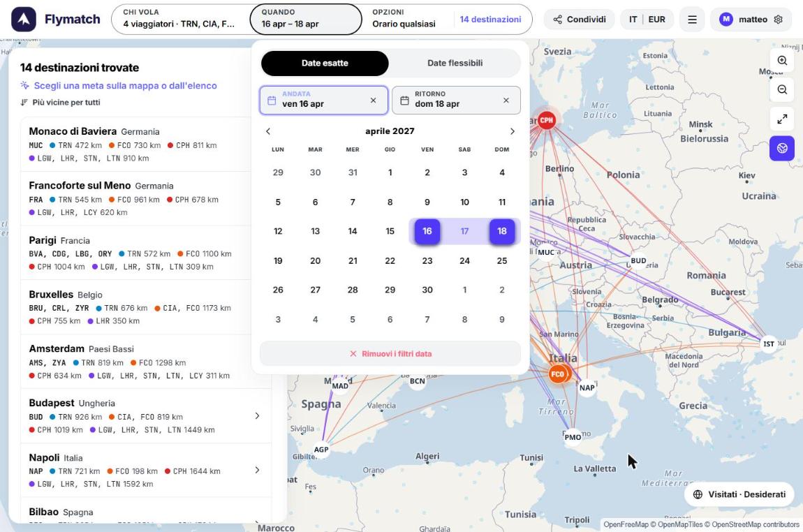
Task: Click the MAD airport marker on map
Action: coord(340,385)
